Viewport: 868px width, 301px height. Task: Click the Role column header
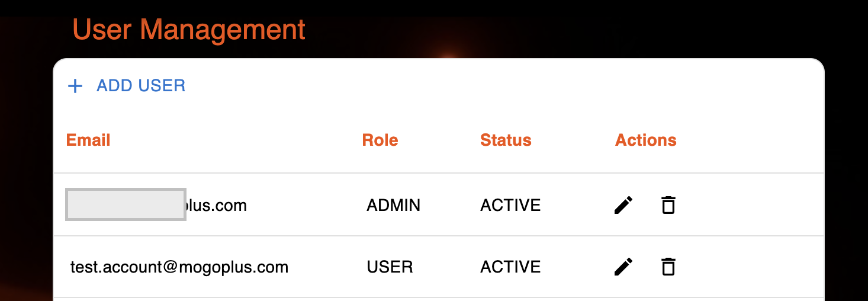(380, 140)
